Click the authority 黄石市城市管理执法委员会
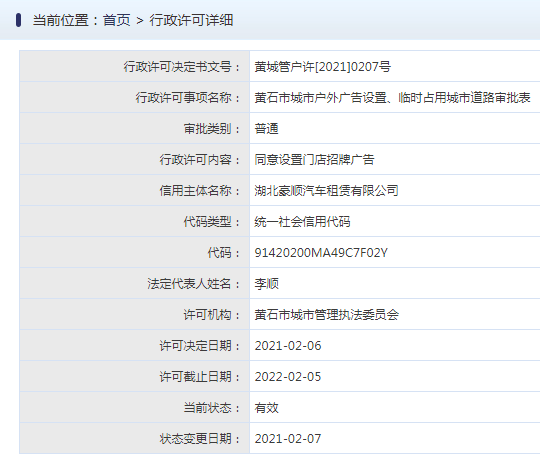The width and height of the screenshot is (540, 455). click(326, 314)
